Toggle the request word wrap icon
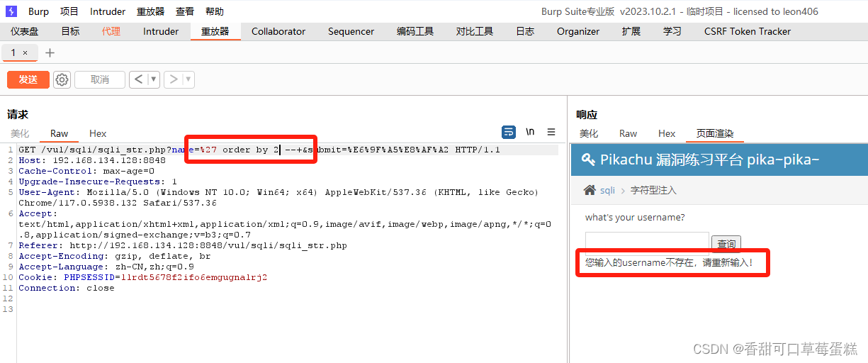The image size is (868, 363). pos(509,132)
